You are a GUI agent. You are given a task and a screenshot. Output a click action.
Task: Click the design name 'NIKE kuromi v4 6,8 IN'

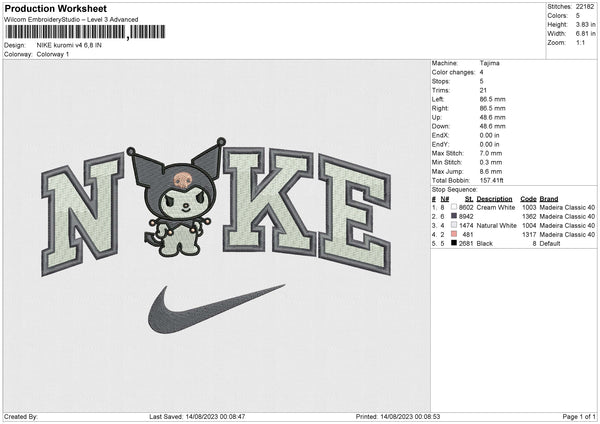pyautogui.click(x=69, y=45)
